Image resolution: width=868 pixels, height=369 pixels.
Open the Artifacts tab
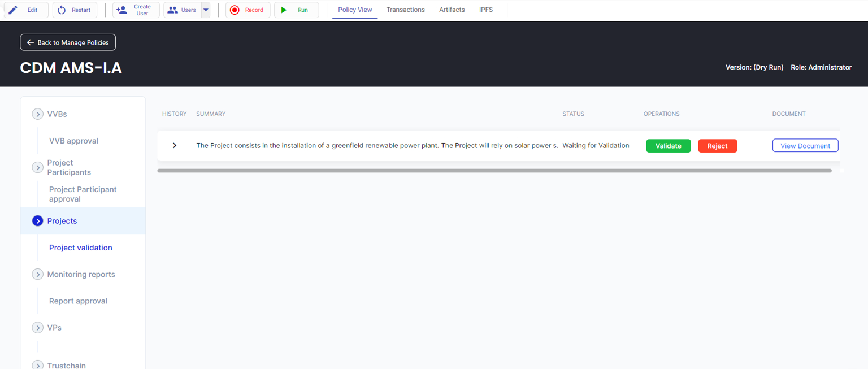click(x=452, y=10)
